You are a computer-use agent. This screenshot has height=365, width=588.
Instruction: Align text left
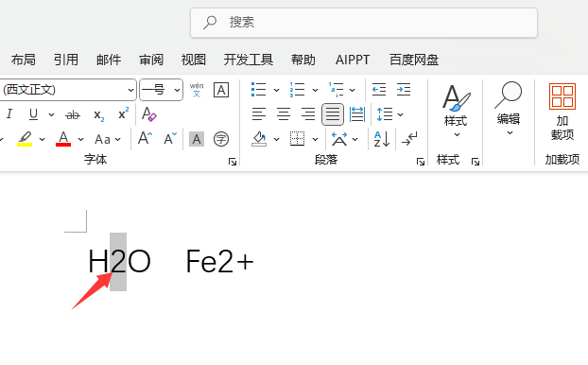tap(259, 114)
